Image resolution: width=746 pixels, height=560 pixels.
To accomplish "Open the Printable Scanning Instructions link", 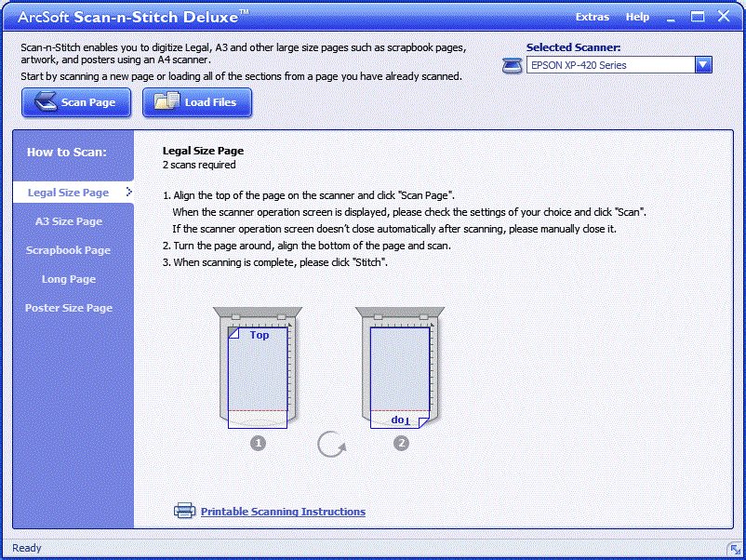I will point(283,512).
